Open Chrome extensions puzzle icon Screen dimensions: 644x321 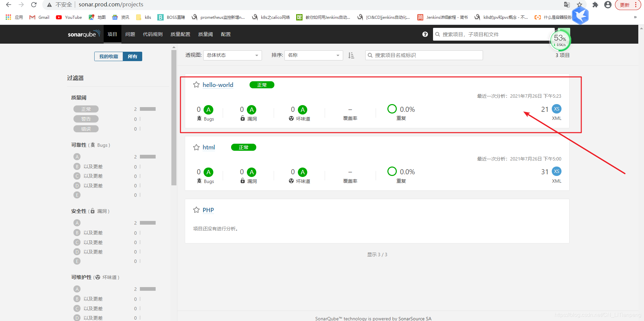pyautogui.click(x=595, y=5)
